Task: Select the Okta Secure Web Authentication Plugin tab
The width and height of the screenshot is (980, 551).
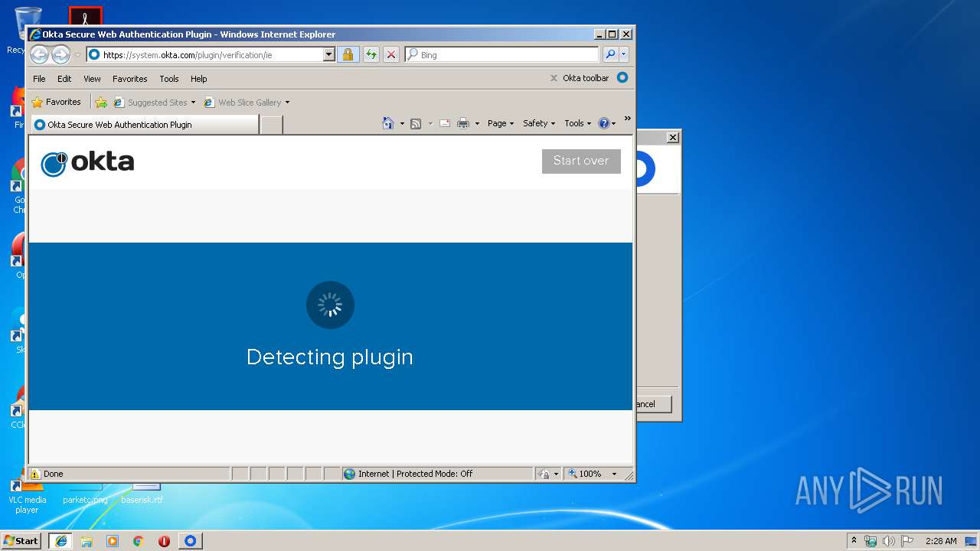Action: pyautogui.click(x=144, y=125)
